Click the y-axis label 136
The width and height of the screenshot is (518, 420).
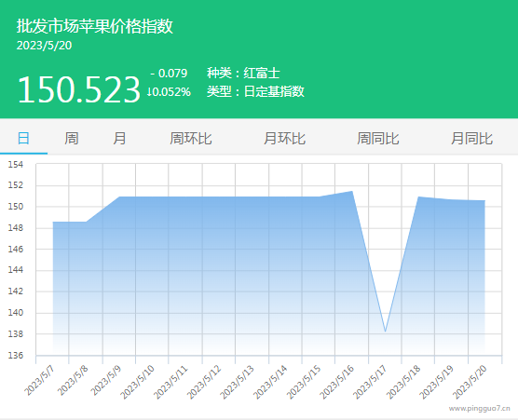click(16, 356)
